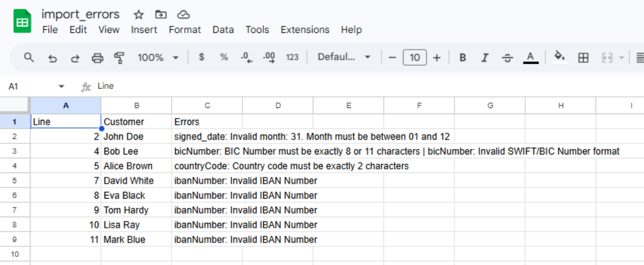
Task: Click the move to folder icon
Action: click(160, 15)
